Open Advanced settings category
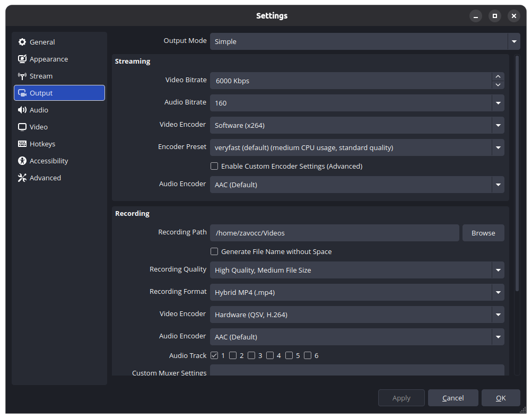 click(x=59, y=178)
